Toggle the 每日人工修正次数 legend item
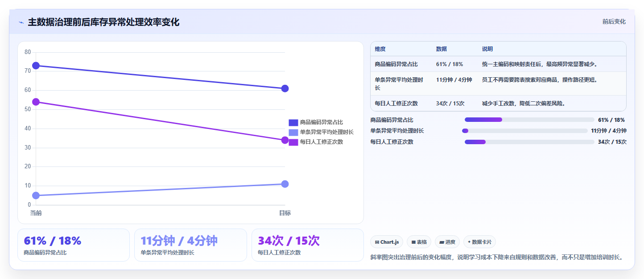 [x=316, y=142]
